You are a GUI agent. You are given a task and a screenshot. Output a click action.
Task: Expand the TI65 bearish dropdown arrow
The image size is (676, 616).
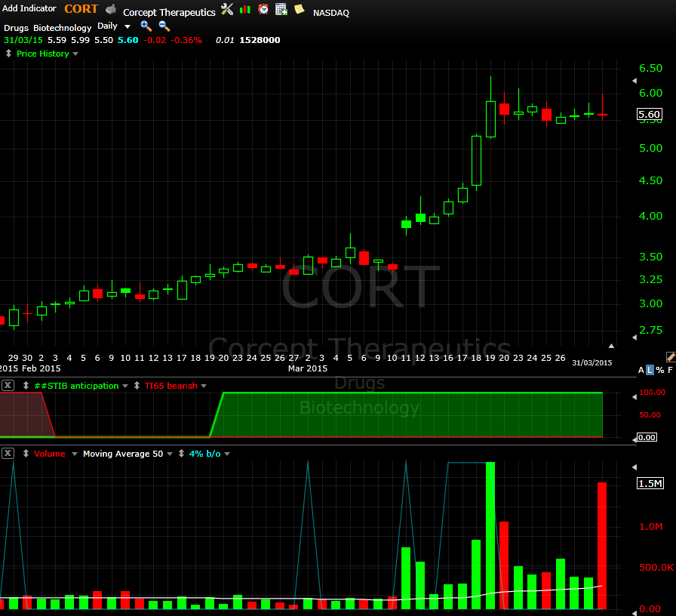pos(204,386)
